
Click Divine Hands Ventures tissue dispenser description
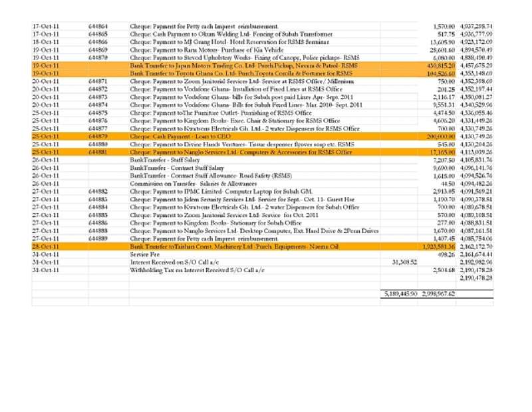click(x=242, y=144)
